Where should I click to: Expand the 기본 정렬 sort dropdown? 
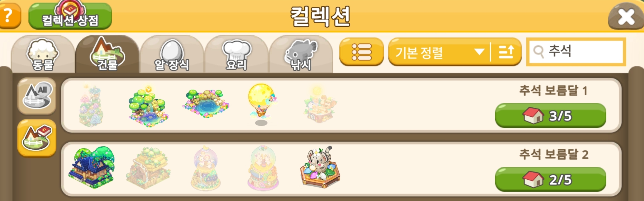coord(439,52)
